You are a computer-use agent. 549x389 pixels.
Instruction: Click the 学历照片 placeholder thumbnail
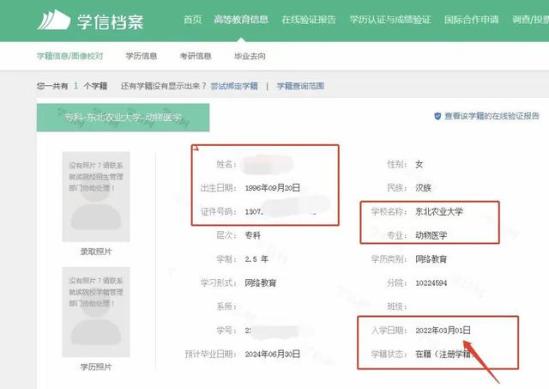pyautogui.click(x=96, y=312)
